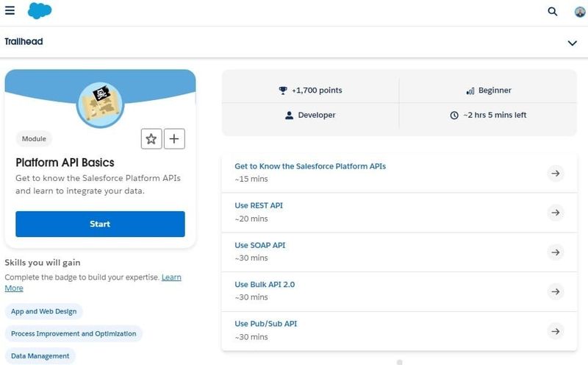Click arrow icon for Use Bulk API 2.0
Screen dimensions: 588x365
click(x=556, y=291)
